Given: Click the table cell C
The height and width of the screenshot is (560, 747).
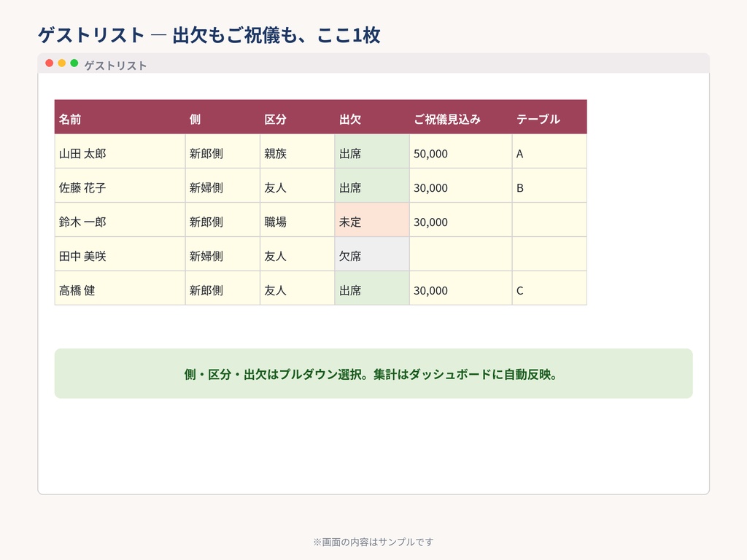Looking at the screenshot, I should click(x=549, y=288).
